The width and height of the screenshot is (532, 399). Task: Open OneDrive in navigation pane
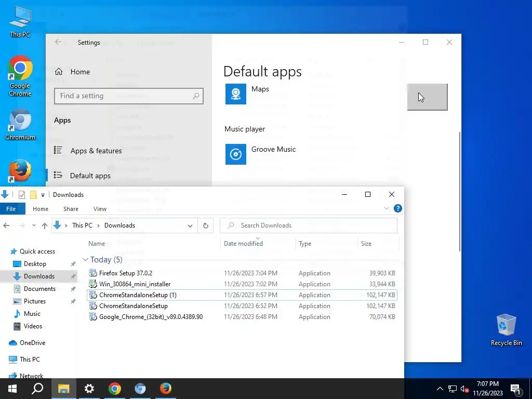coord(27,343)
